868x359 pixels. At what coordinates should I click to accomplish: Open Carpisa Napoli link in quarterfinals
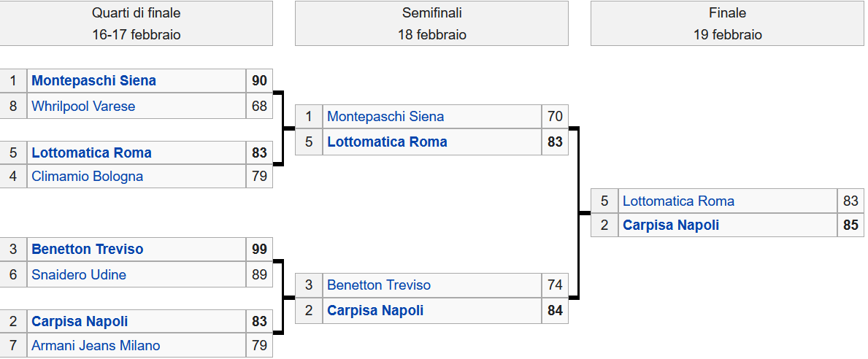80,321
